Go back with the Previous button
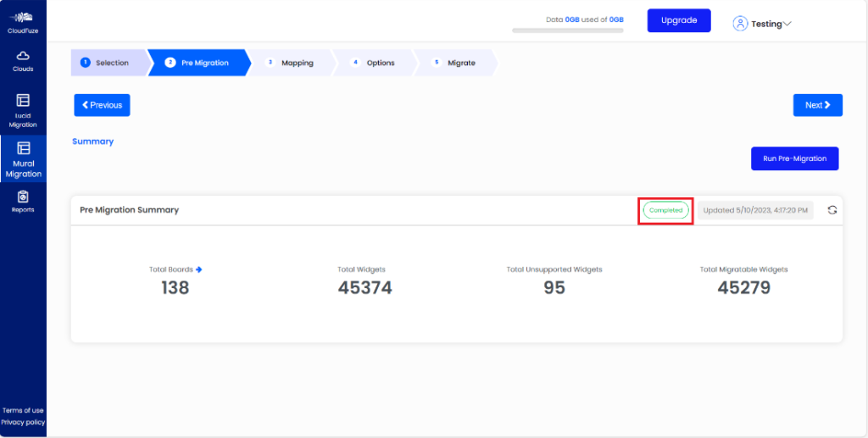This screenshot has width=868, height=438. pyautogui.click(x=102, y=105)
